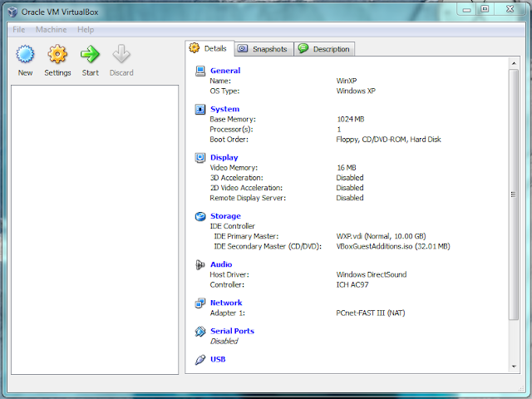
Task: Click the WinXP name value
Action: tap(347, 81)
